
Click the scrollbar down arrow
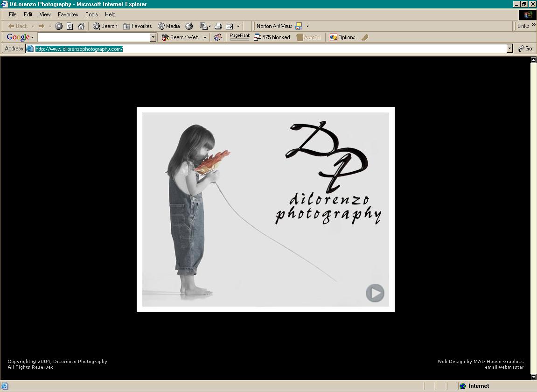coord(533,377)
